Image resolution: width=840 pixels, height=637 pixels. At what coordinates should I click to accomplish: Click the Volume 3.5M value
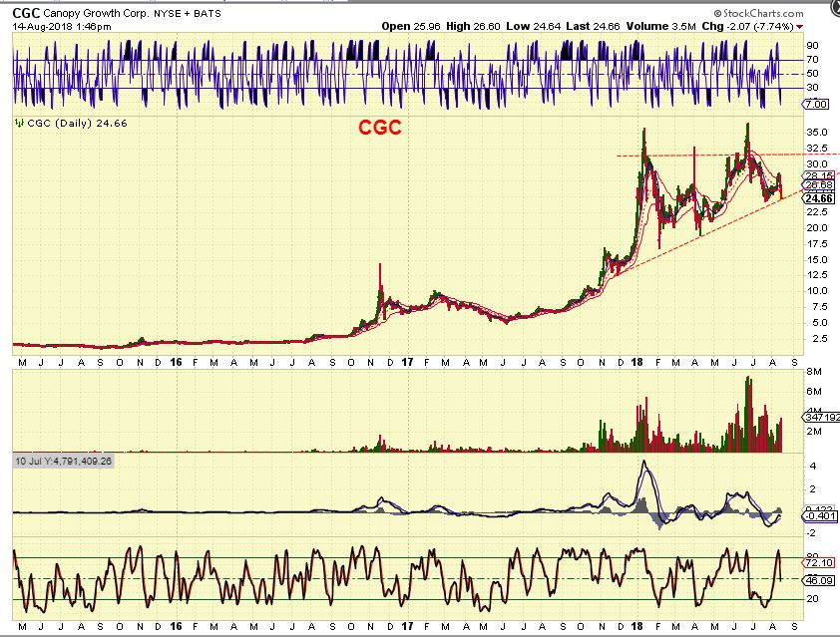(x=661, y=26)
